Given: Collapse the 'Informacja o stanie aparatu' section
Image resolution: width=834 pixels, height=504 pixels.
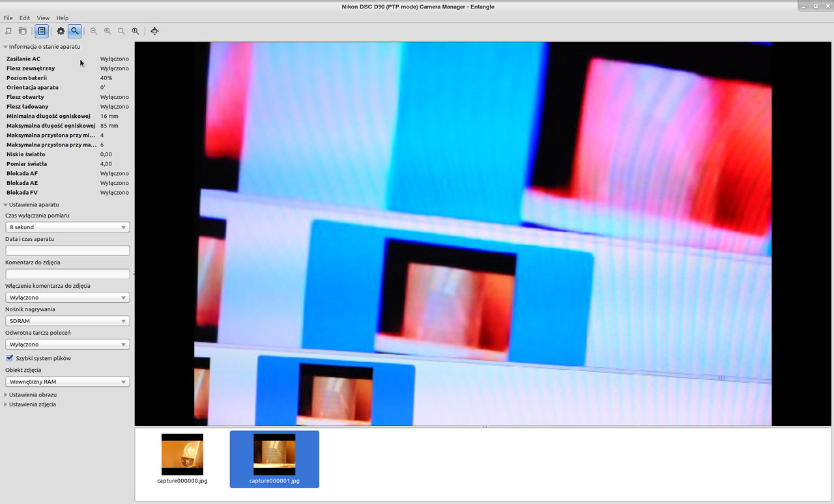Looking at the screenshot, I should pos(42,47).
